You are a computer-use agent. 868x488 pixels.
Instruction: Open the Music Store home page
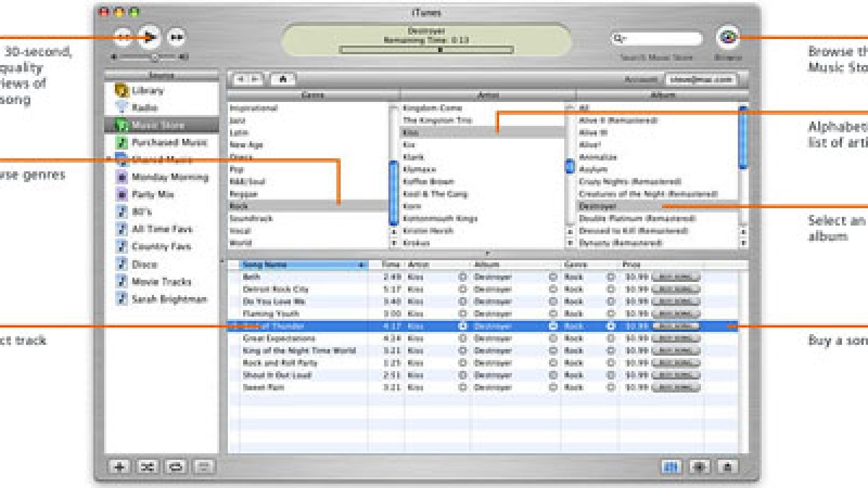pos(283,80)
